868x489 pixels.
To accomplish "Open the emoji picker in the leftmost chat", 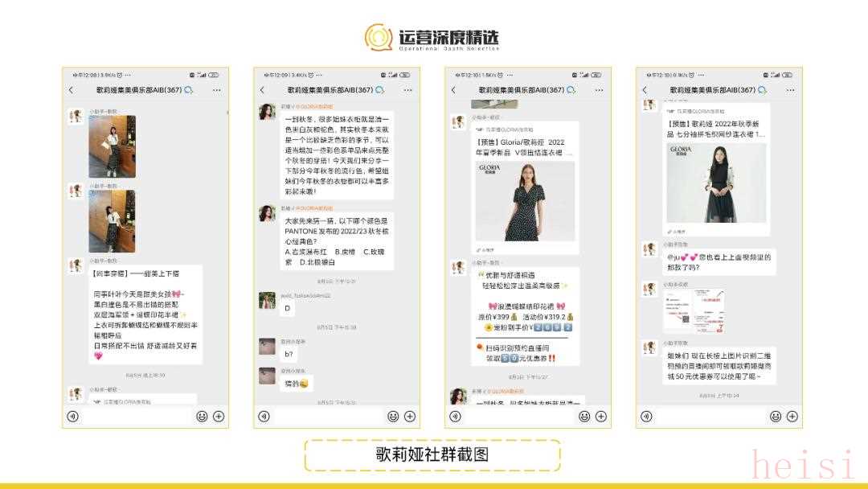I will (202, 416).
